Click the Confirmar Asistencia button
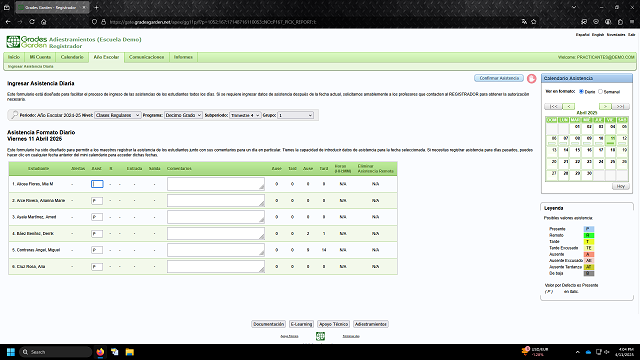640x360 pixels. [499, 78]
